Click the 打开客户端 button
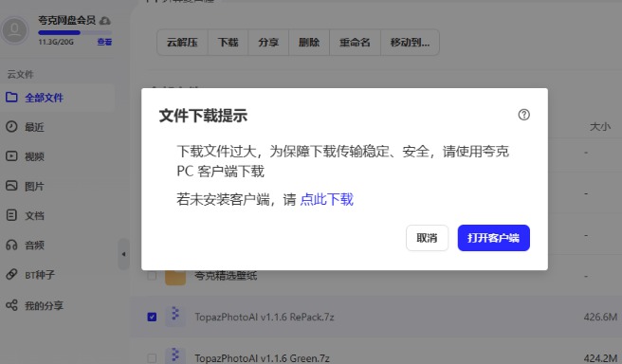The image size is (622, 364). coord(493,238)
